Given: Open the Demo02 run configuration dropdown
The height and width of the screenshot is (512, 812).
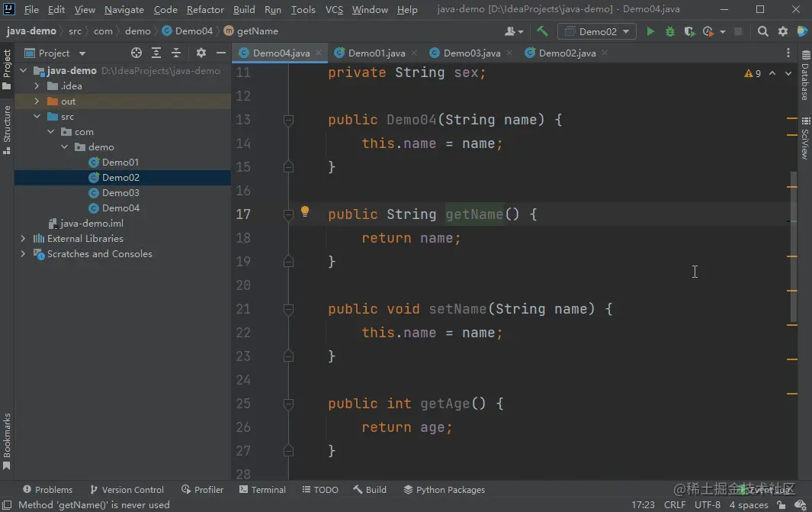Looking at the screenshot, I should (596, 31).
